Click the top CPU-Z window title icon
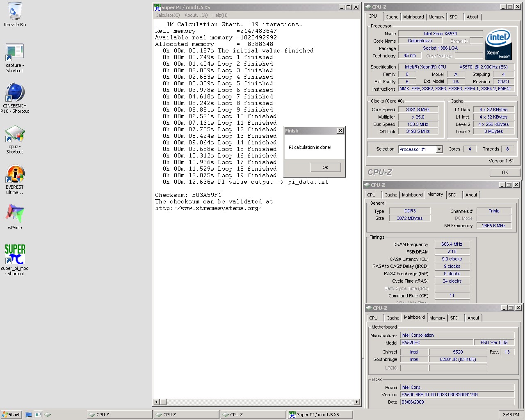The image size is (525, 420). (368, 7)
